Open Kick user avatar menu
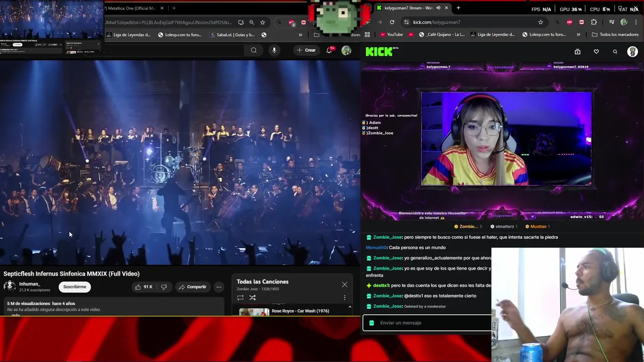The image size is (644, 362). pyautogui.click(x=632, y=51)
